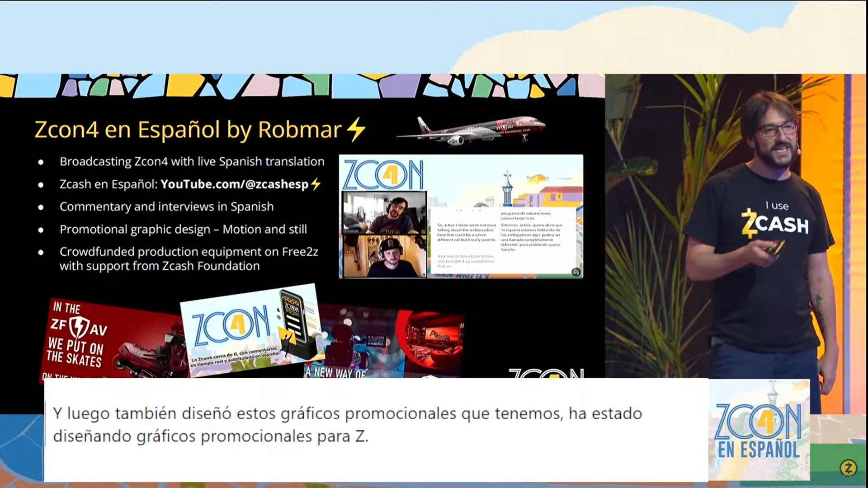Click the Zcash coin logo in the corner
868x488 pixels.
pos(848,468)
